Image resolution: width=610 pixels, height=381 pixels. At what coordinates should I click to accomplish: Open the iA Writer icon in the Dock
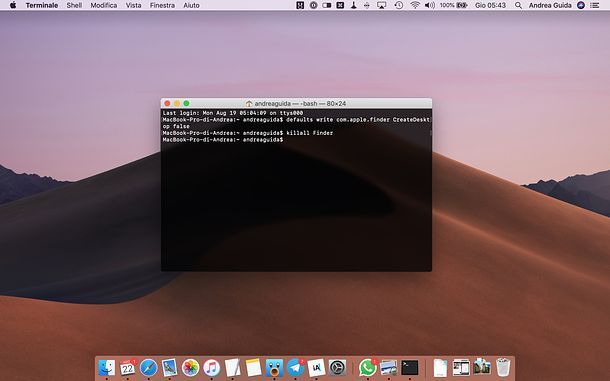pyautogui.click(x=317, y=367)
